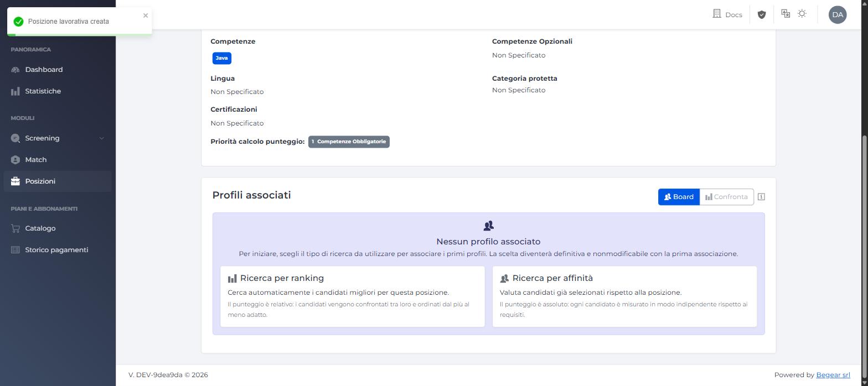Click the Java competence badge
This screenshot has height=386, width=868.
222,58
